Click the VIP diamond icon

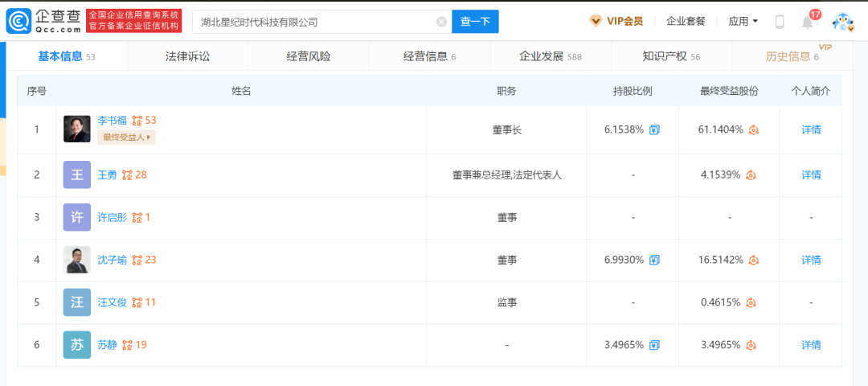596,22
